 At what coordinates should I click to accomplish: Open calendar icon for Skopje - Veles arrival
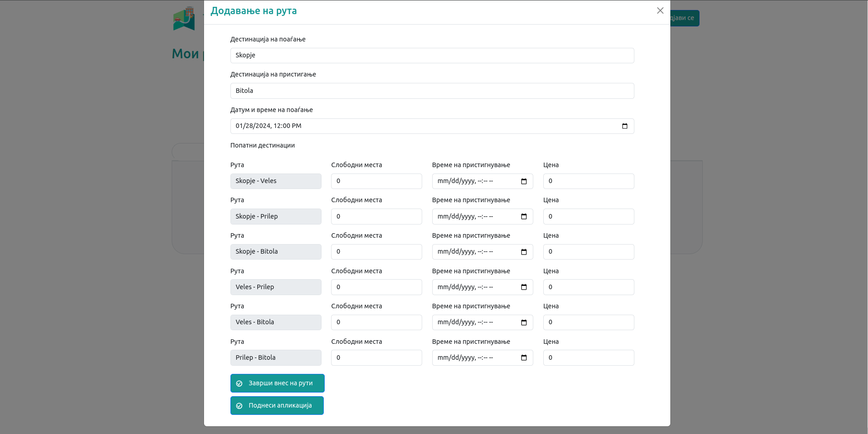pos(524,181)
